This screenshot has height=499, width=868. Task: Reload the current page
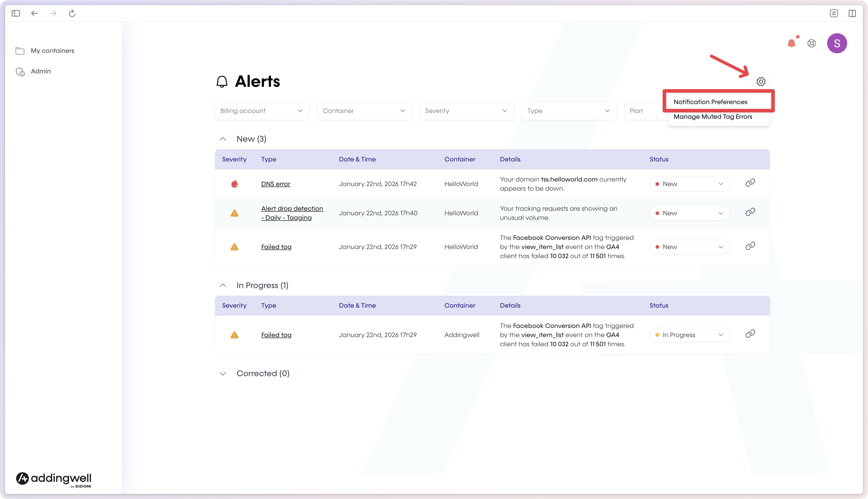(x=72, y=13)
